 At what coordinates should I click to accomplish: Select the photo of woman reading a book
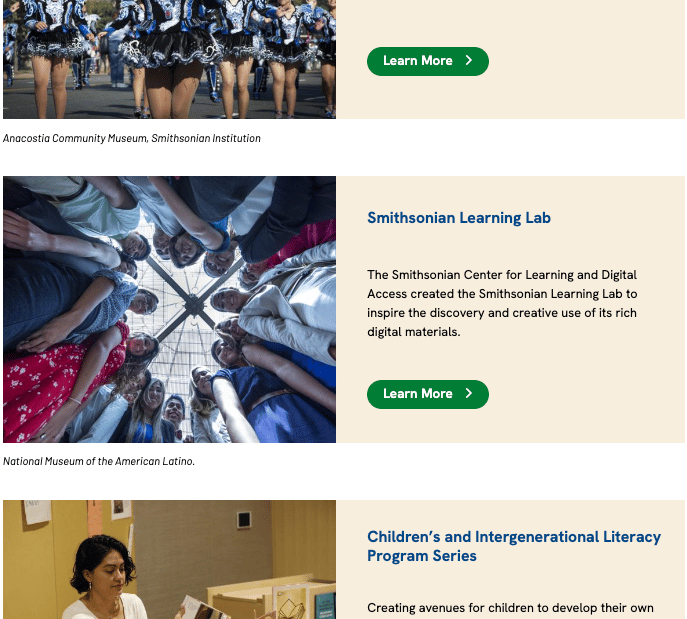pos(170,559)
